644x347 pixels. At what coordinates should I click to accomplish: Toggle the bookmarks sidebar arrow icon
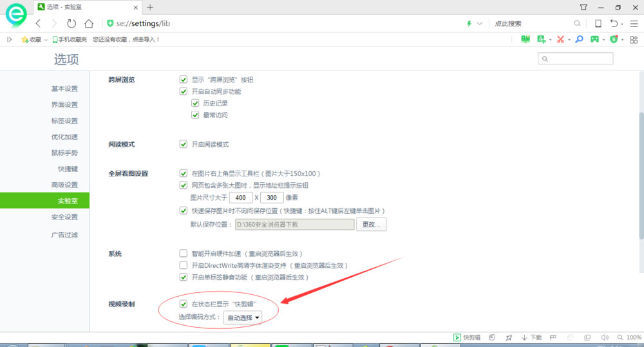point(10,39)
